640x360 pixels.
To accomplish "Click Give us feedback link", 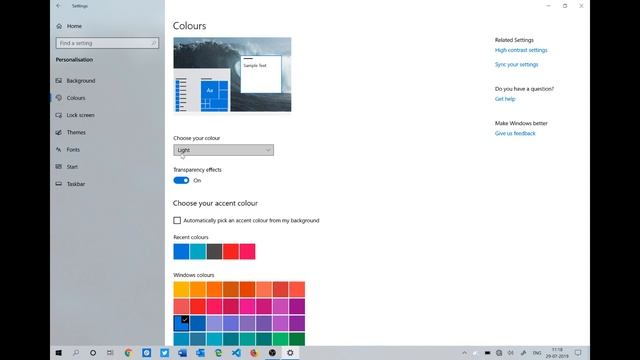I will click(515, 133).
